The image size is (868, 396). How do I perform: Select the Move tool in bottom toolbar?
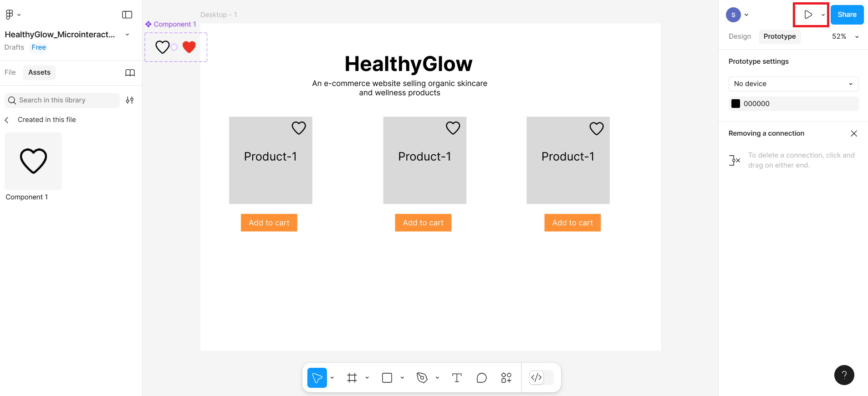tap(317, 378)
